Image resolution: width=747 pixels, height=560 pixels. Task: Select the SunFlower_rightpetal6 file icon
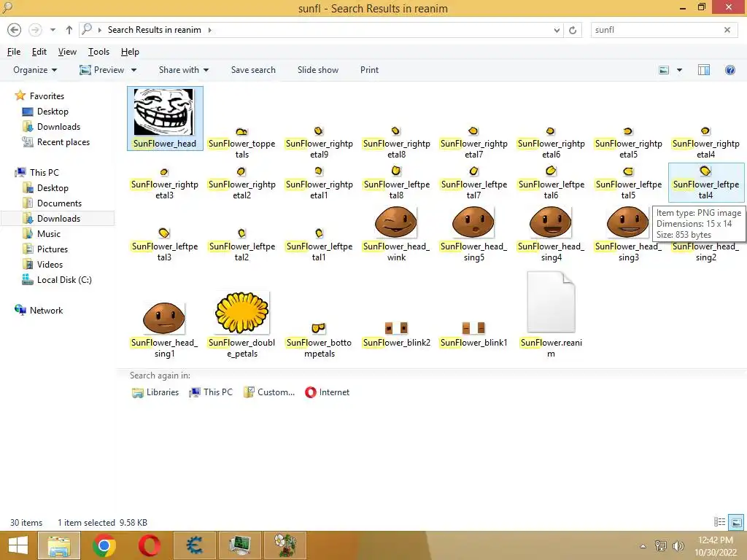coord(551,131)
